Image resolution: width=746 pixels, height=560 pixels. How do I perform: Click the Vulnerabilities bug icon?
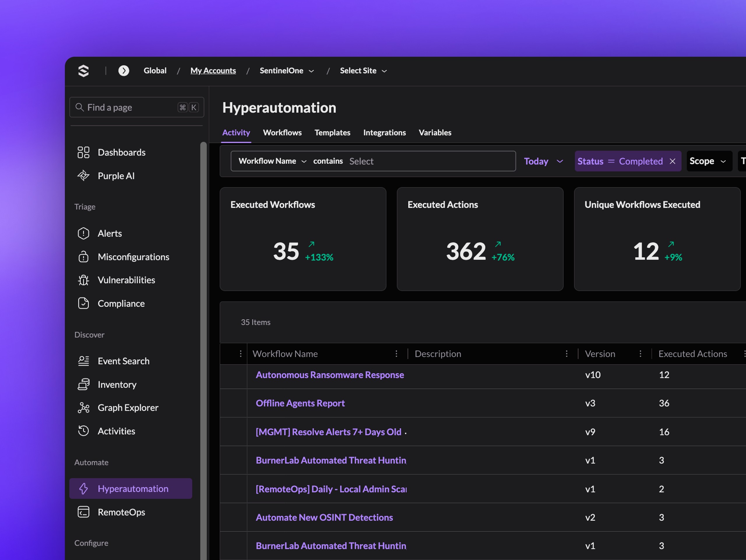[83, 280]
